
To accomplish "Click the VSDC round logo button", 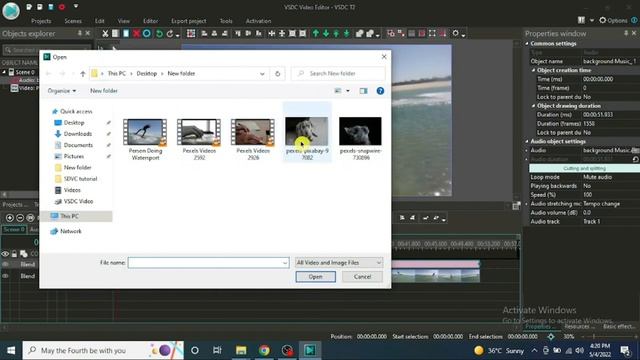I will [x=11, y=11].
